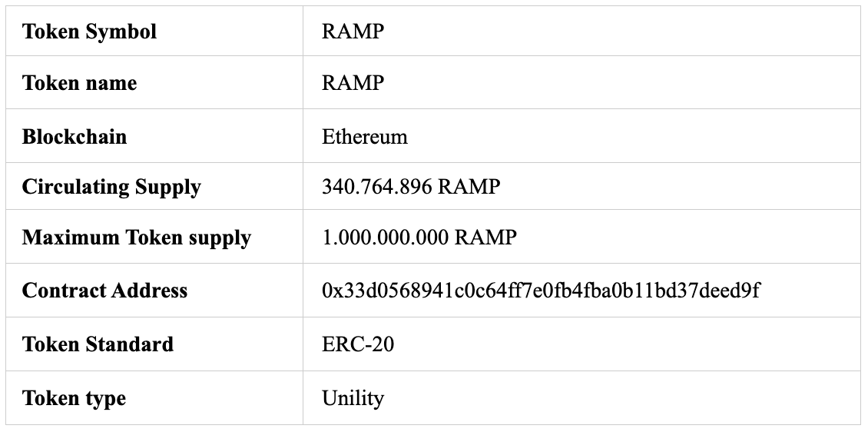The height and width of the screenshot is (432, 868).
Task: Select the Ethereum value text
Action: tap(365, 137)
